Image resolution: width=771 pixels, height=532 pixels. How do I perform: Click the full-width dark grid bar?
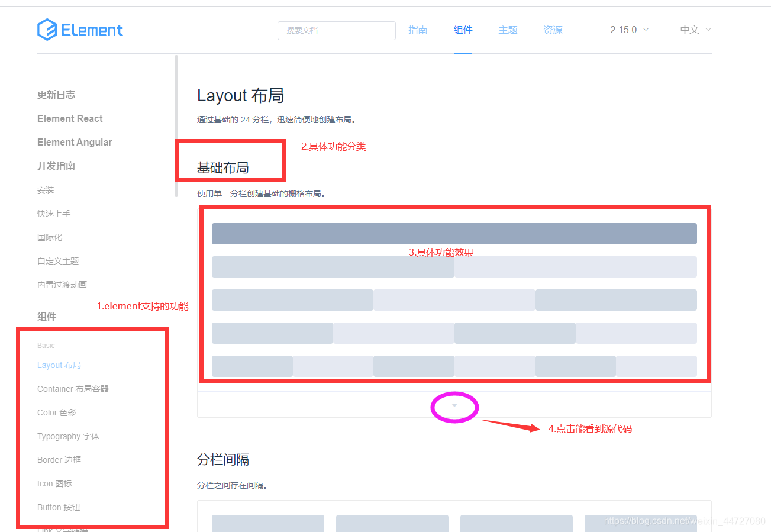click(x=454, y=234)
